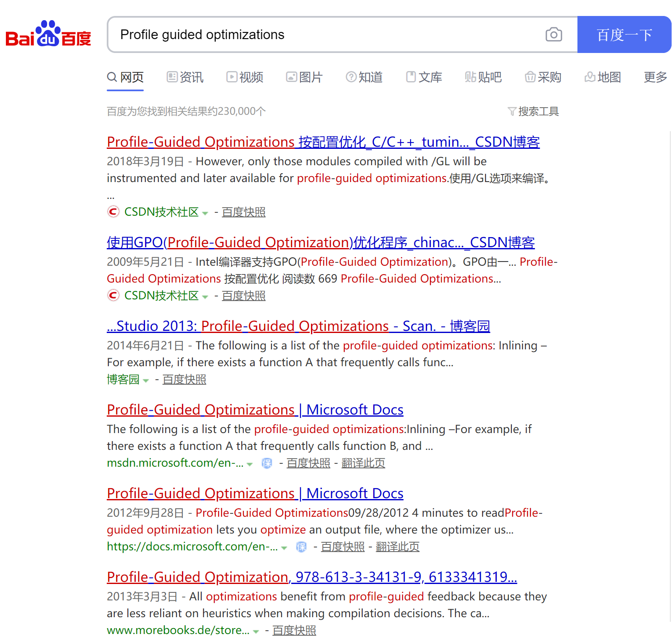Click CSDN技术社区 source under second result
Screen dimensions: 672x642
[161, 296]
